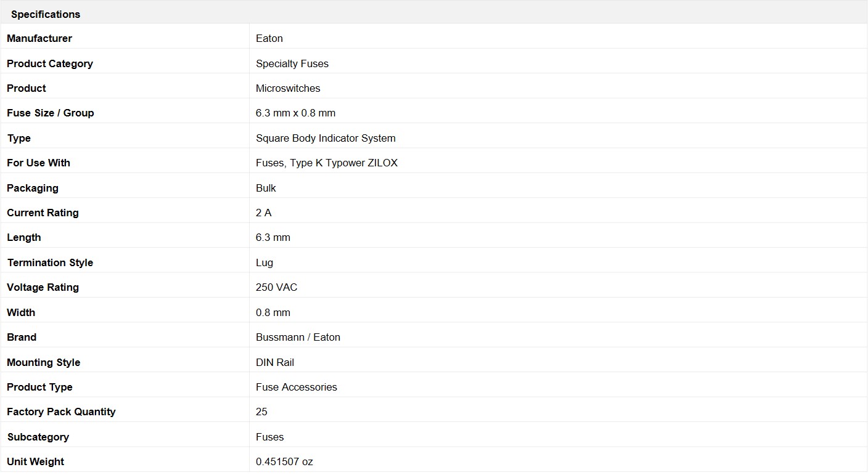Select the Fuse Accessories product type value
The image size is (868, 475).
click(x=297, y=387)
